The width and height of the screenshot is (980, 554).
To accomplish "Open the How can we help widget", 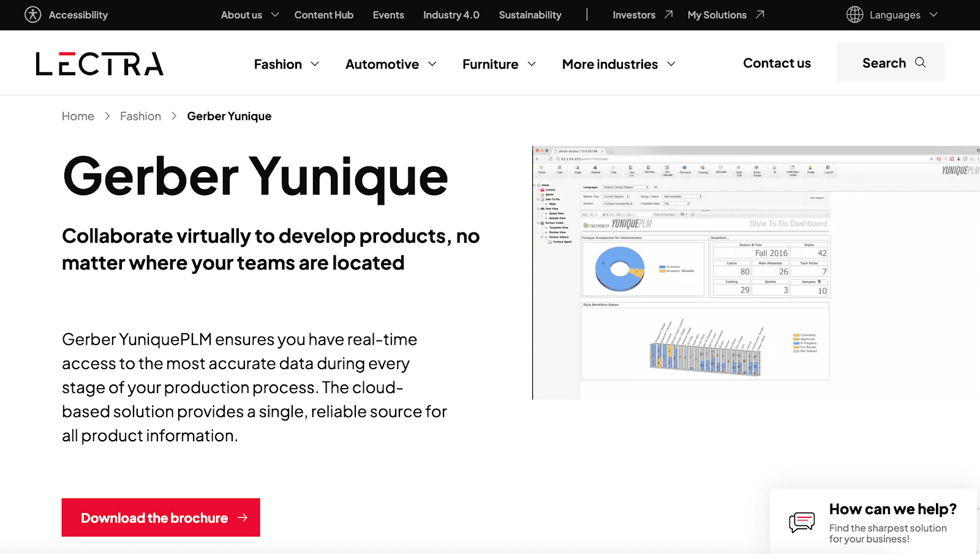I will pyautogui.click(x=873, y=521).
